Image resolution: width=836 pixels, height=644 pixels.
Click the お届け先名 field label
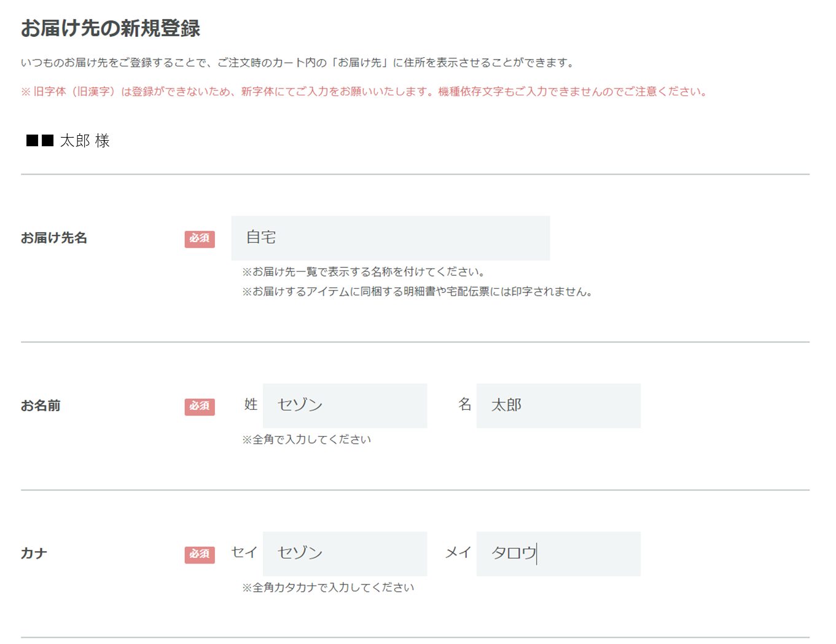pyautogui.click(x=54, y=238)
